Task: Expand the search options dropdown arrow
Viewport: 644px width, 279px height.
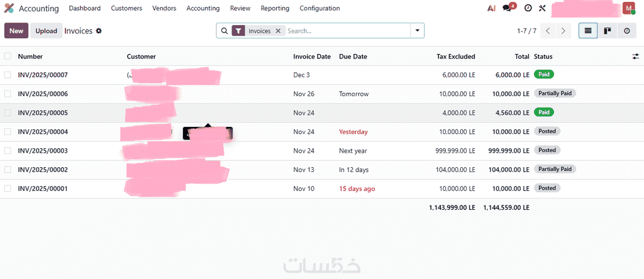Action: [x=418, y=31]
